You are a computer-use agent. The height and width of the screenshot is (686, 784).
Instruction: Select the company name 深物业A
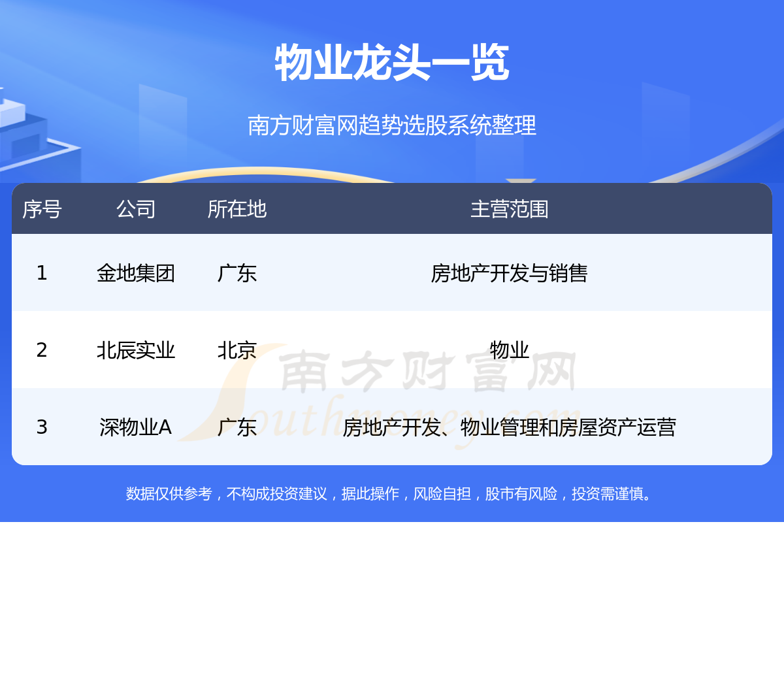coord(136,427)
